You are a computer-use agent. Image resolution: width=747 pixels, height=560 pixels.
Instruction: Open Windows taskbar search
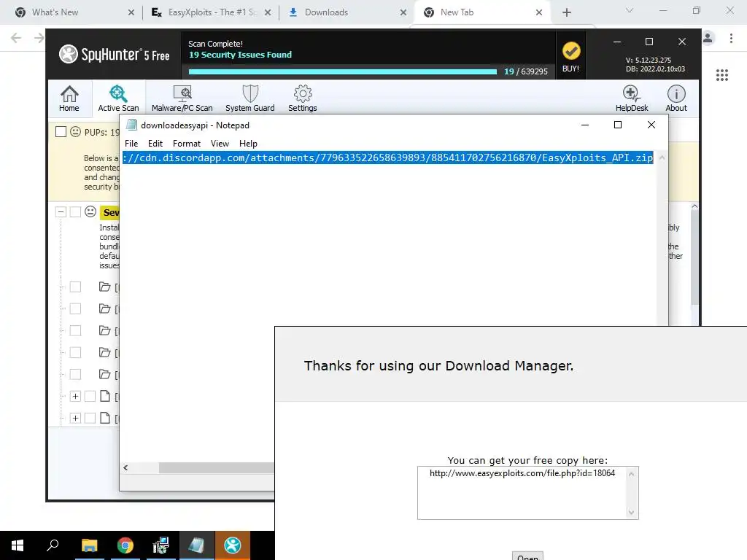pos(53,545)
